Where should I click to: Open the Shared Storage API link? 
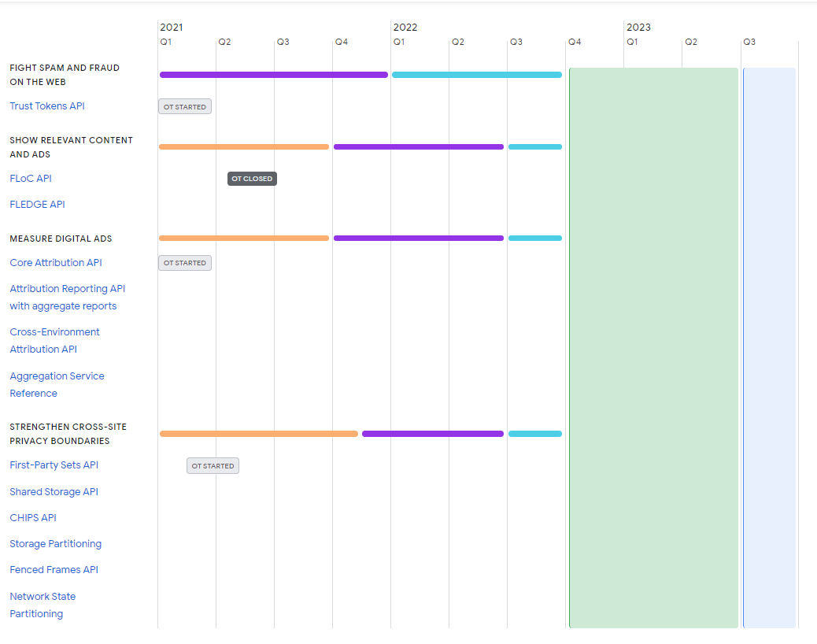point(54,492)
